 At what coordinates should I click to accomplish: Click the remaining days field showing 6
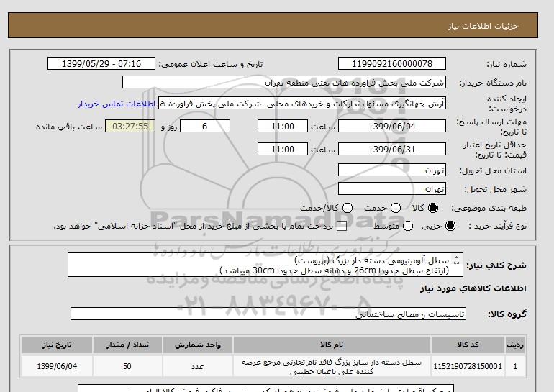205,126
